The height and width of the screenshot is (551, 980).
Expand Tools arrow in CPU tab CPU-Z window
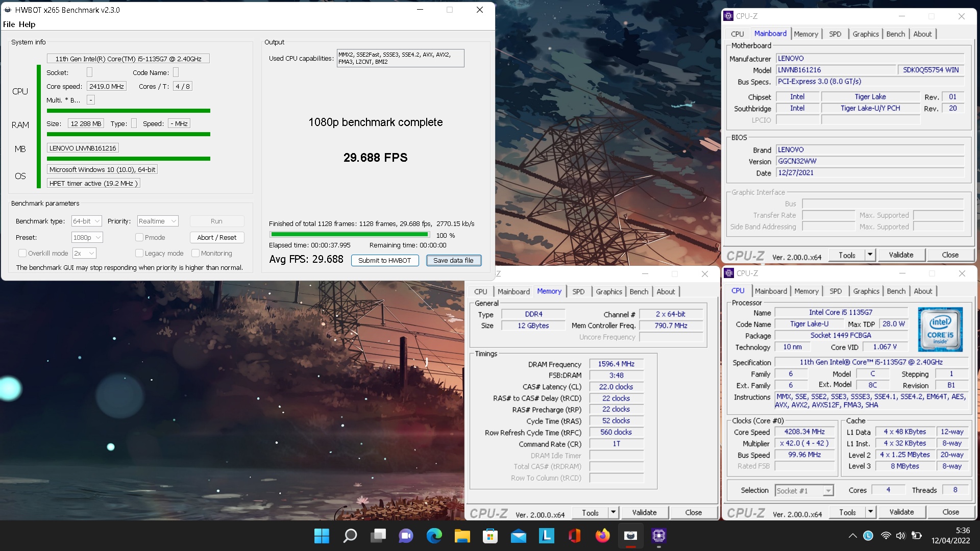point(871,512)
